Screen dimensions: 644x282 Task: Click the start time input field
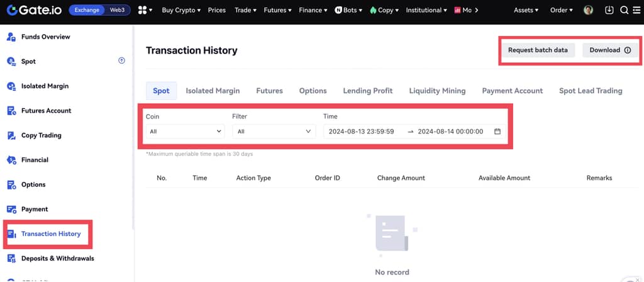pos(362,132)
